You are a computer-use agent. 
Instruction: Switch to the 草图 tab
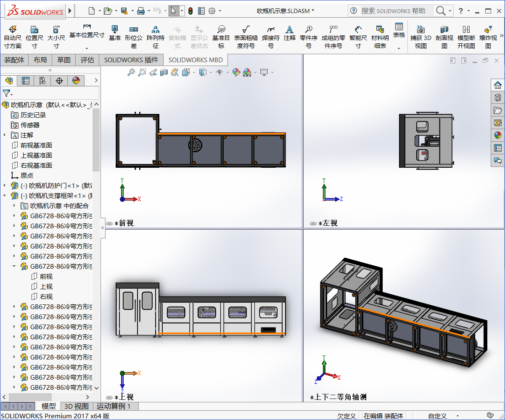[64, 60]
